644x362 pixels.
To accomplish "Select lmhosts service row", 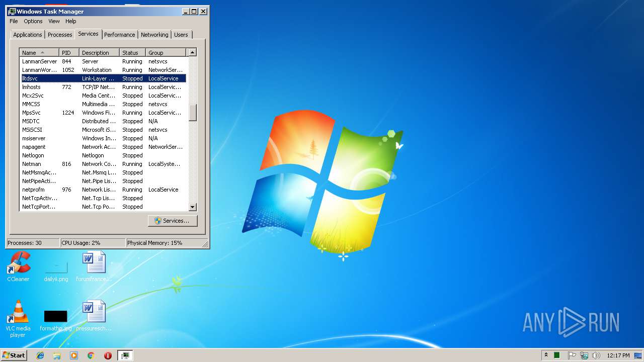I will click(x=103, y=87).
